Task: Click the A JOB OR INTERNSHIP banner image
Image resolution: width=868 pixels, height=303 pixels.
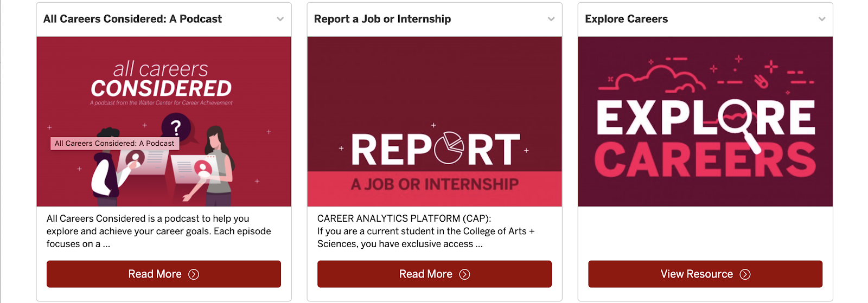Action: tap(435, 185)
